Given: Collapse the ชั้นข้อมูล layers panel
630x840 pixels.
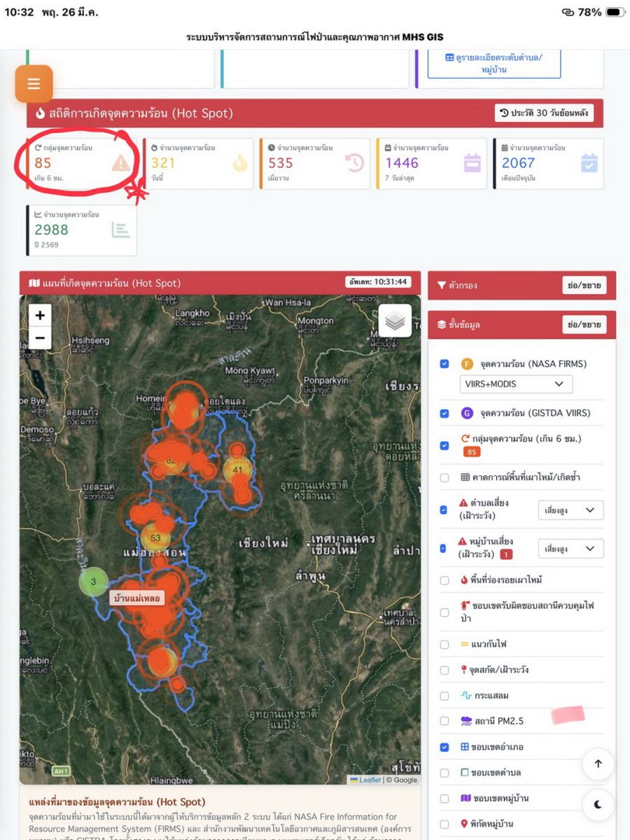Looking at the screenshot, I should tap(584, 325).
